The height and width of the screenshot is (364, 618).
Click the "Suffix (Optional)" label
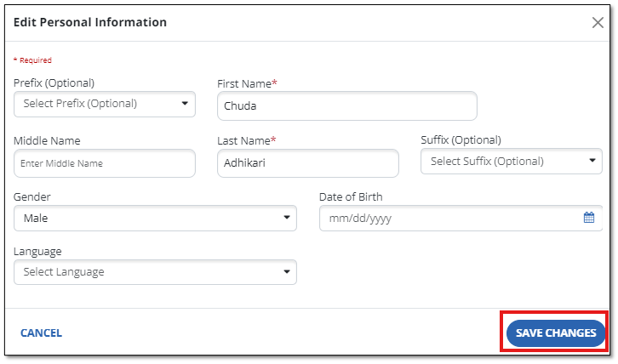click(x=461, y=140)
